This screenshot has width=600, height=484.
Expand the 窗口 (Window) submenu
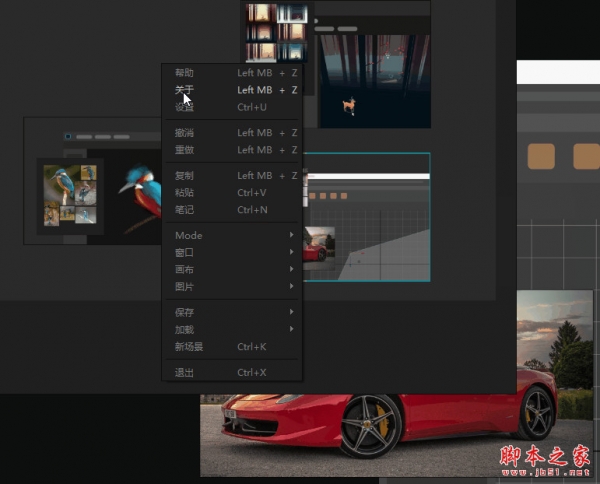185,253
